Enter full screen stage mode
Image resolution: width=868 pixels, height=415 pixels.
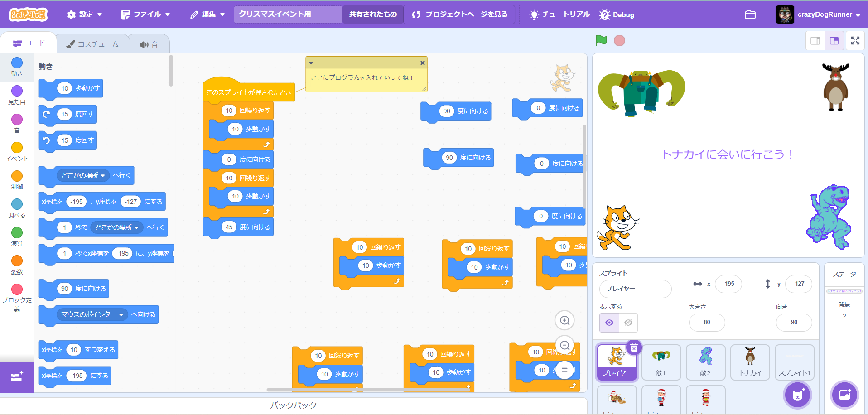pos(855,41)
